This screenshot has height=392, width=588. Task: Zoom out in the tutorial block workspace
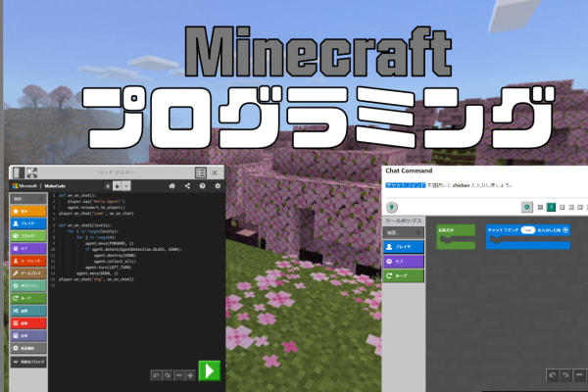579,374
